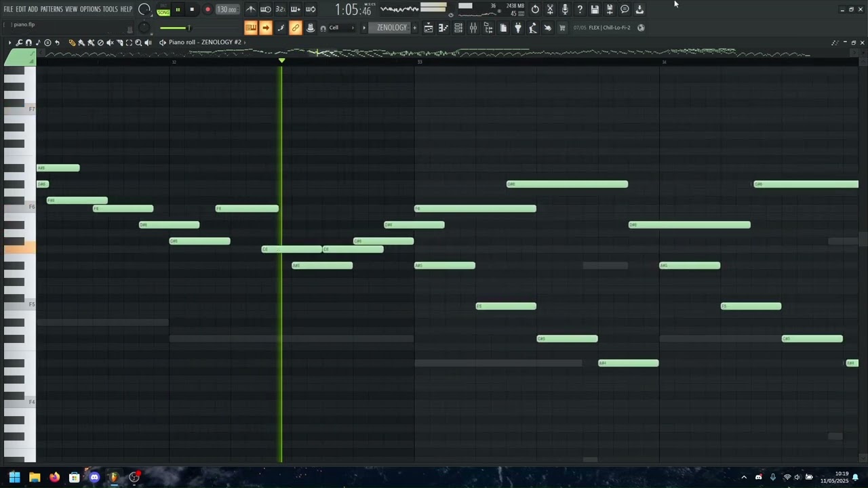Click the stamp-like hat icon
The image size is (868, 488).
(311, 28)
